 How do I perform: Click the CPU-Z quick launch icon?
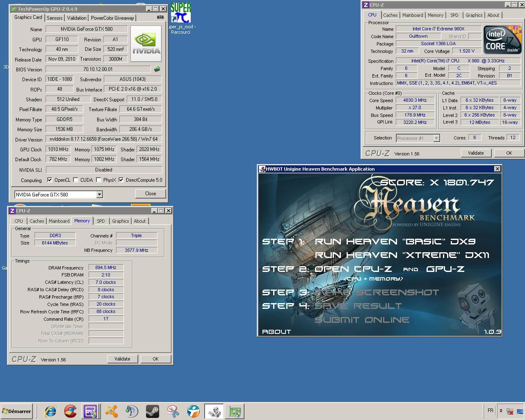(90, 411)
